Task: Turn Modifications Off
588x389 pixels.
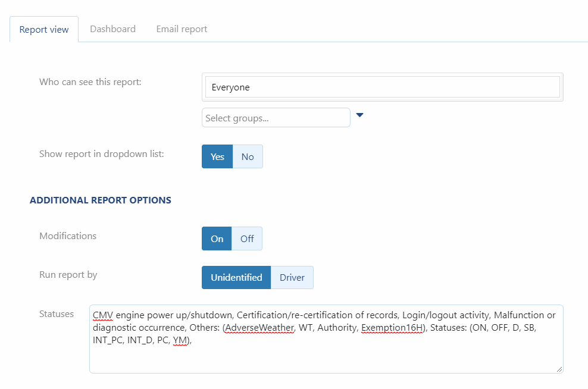Action: pos(247,239)
